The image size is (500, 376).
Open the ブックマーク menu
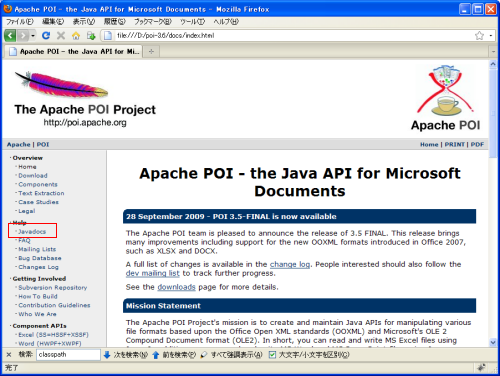[153, 22]
